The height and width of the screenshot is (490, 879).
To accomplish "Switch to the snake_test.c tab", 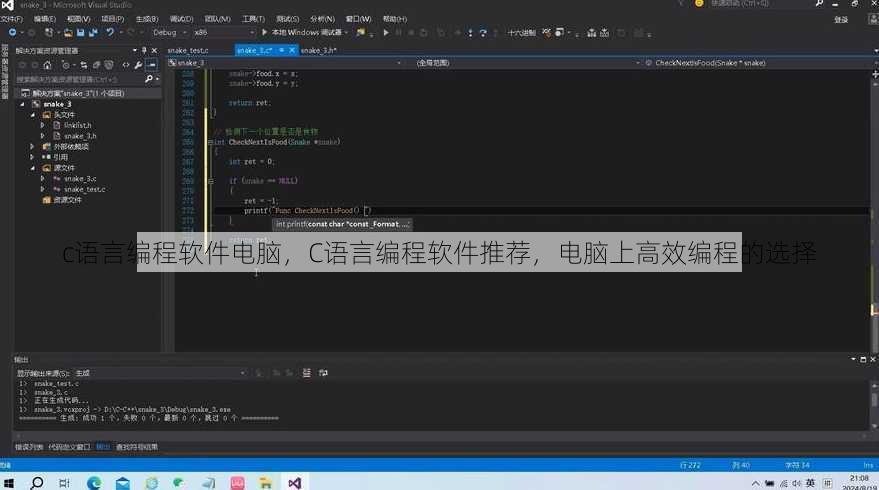I will tap(188, 50).
